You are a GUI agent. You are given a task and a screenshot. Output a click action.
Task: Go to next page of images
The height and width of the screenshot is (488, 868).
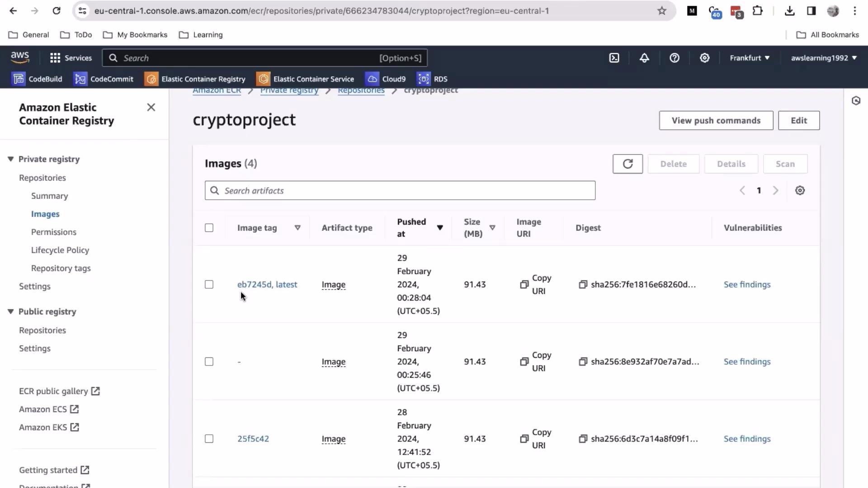point(775,191)
